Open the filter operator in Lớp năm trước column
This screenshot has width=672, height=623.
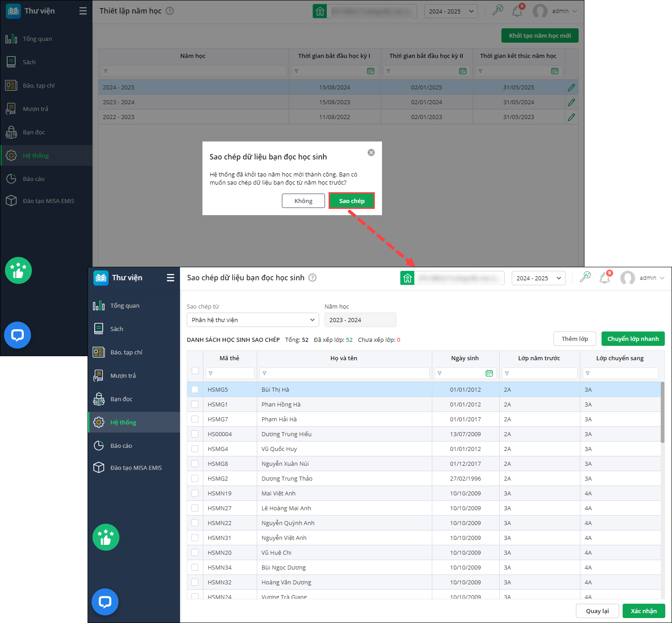507,373
